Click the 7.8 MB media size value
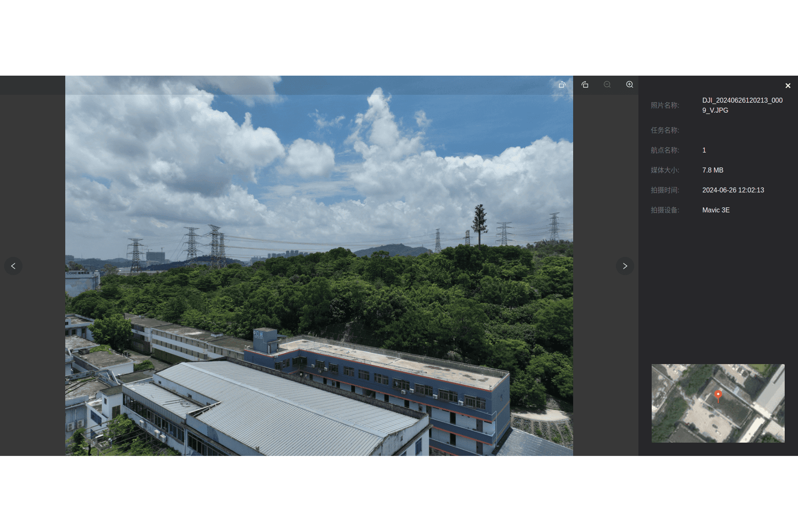This screenshot has width=798, height=532. click(x=713, y=170)
